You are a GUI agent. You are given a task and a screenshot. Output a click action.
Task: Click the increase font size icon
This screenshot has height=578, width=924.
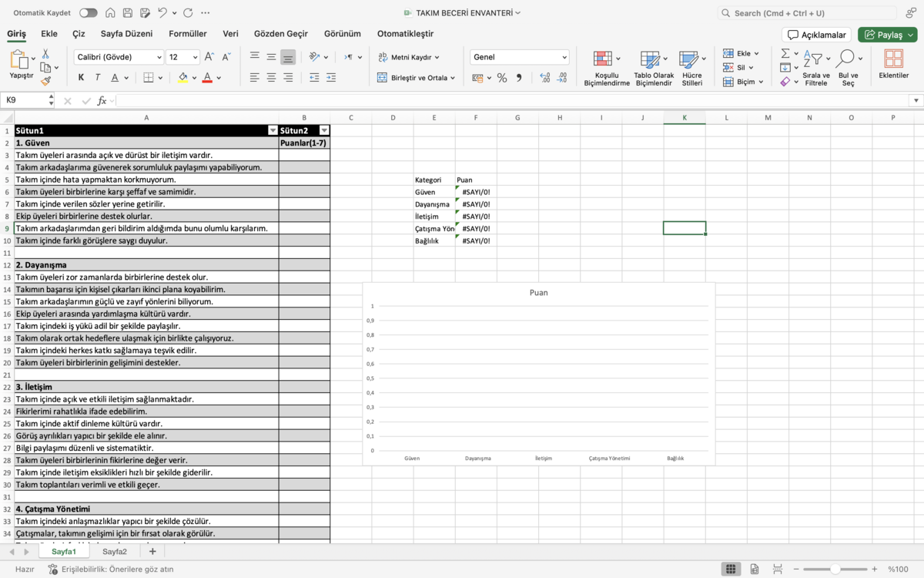pyautogui.click(x=210, y=57)
